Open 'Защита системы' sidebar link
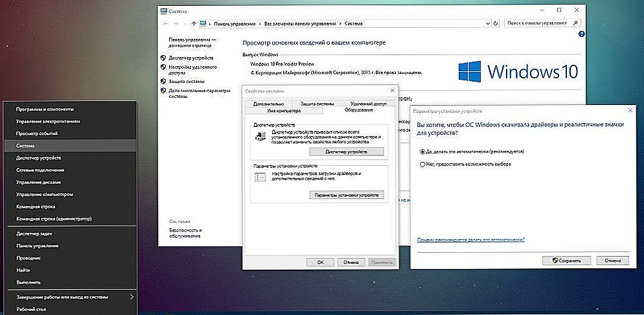Screen dimensions: 644x315 coord(187,81)
